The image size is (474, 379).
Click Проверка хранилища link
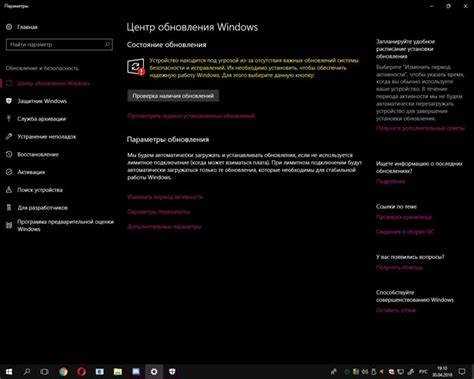[404, 217]
